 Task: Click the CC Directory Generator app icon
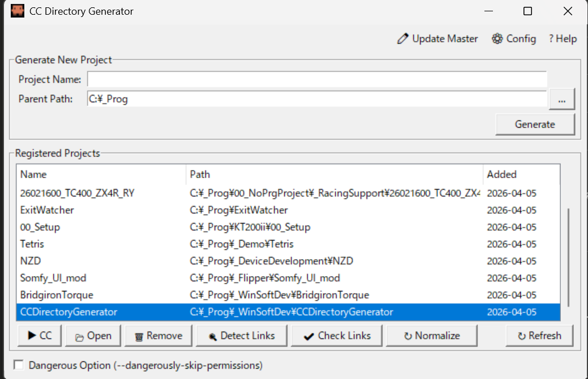coord(17,11)
